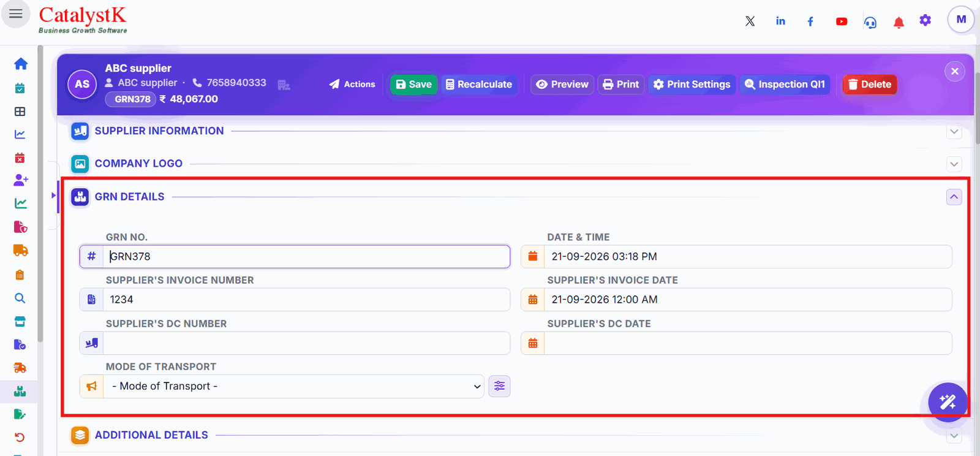980x456 pixels.
Task: Preview the GRN document
Action: 562,84
